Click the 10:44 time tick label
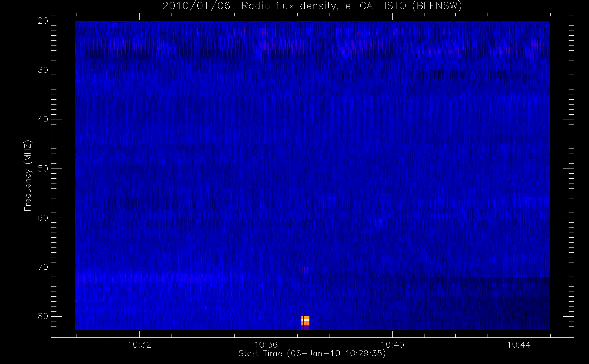 (519, 345)
